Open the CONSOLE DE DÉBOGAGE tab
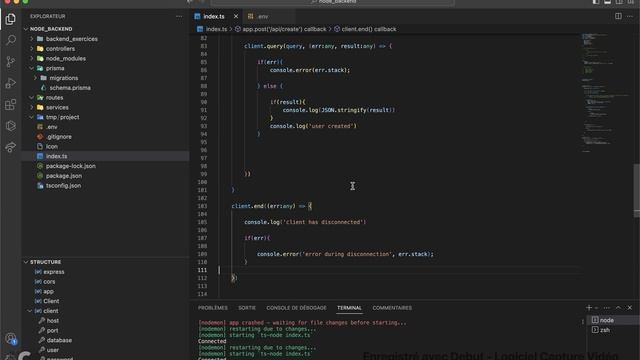Screen dimensions: 640x360 (296, 308)
